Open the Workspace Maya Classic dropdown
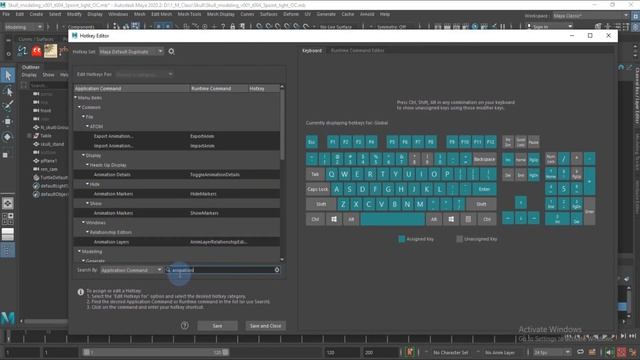 [x=591, y=16]
